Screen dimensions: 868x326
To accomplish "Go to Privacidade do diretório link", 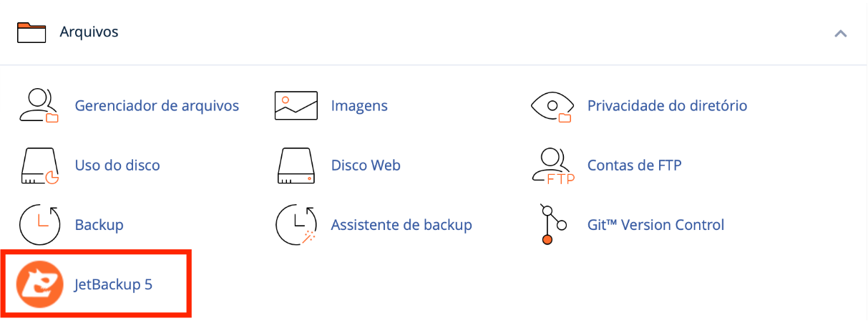I will 667,106.
